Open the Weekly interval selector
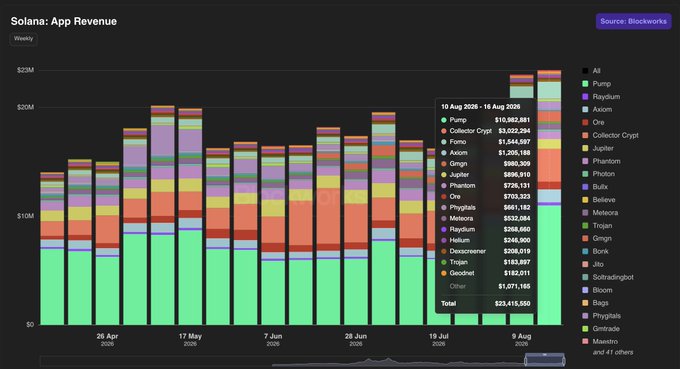680x369 pixels. [x=23, y=39]
